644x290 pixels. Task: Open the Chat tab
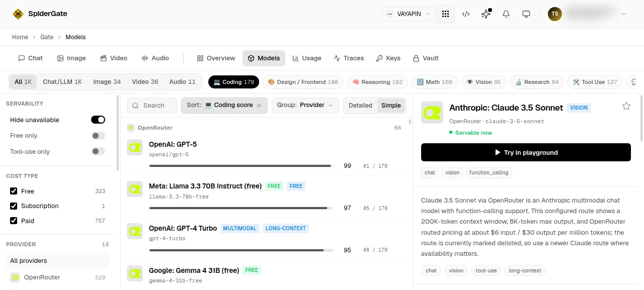[x=30, y=58]
